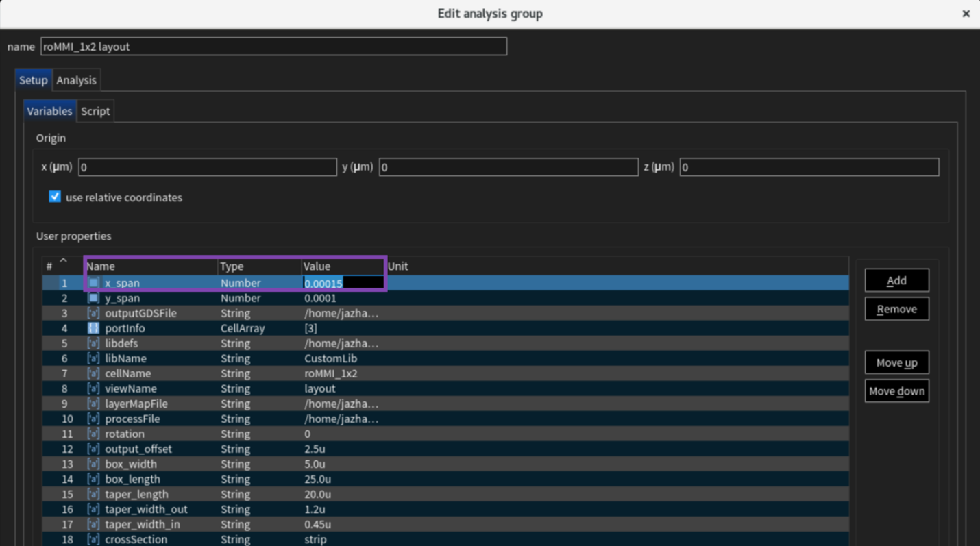Click the libName string type icon
The image size is (980, 546).
(94, 358)
